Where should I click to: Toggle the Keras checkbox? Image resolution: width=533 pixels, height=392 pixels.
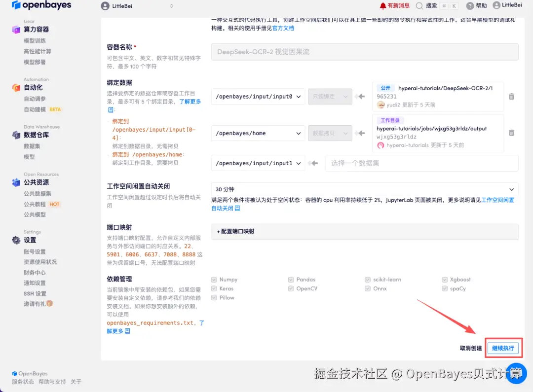pos(214,288)
